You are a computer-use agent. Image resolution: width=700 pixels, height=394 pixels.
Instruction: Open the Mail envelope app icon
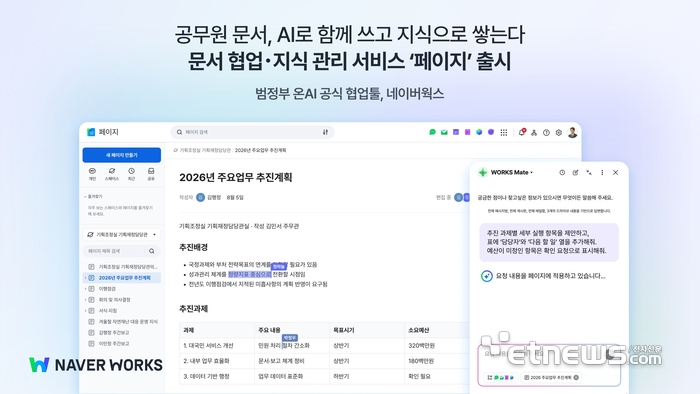point(444,132)
